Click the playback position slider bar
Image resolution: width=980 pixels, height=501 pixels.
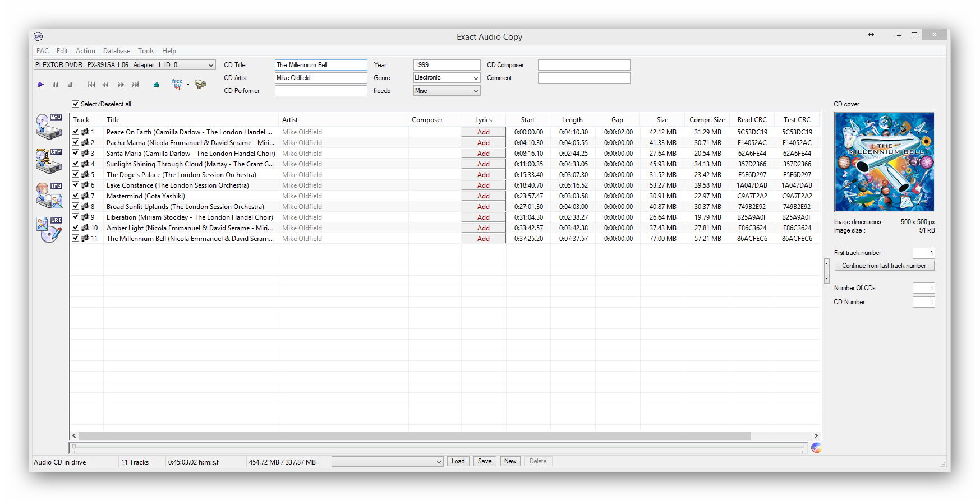(438, 447)
